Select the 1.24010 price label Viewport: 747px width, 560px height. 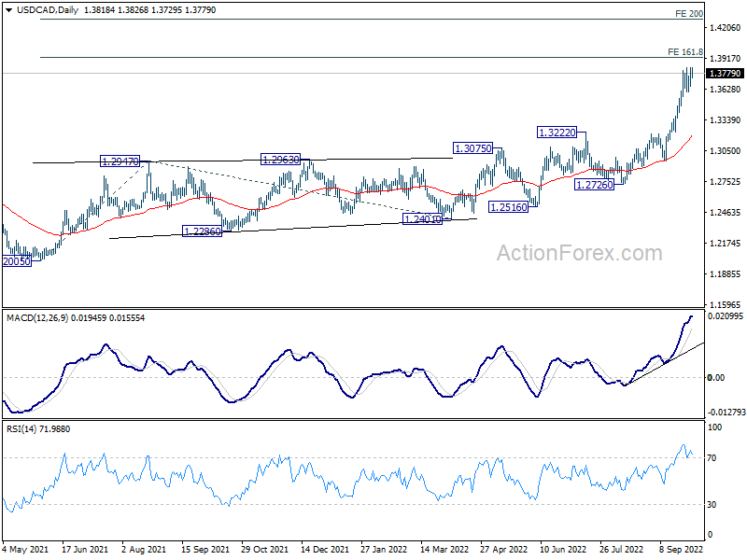[423, 219]
